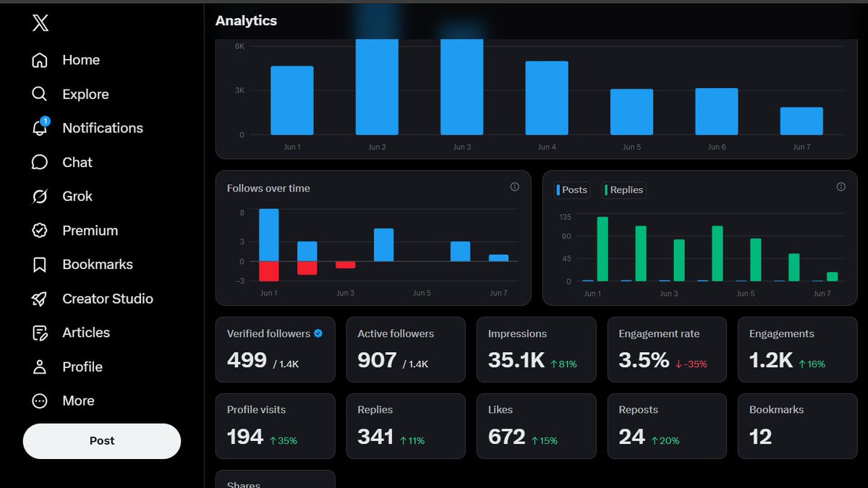
Task: Click the 11% replies change value
Action: [412, 440]
